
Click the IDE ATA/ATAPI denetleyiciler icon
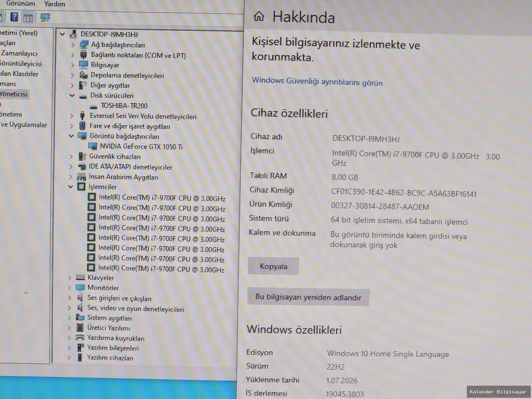pos(81,167)
